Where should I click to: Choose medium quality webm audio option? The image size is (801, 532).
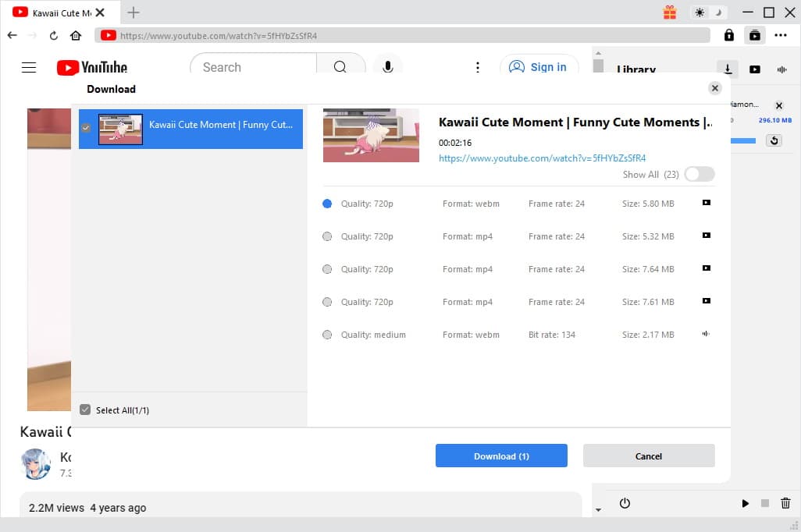[x=327, y=335]
